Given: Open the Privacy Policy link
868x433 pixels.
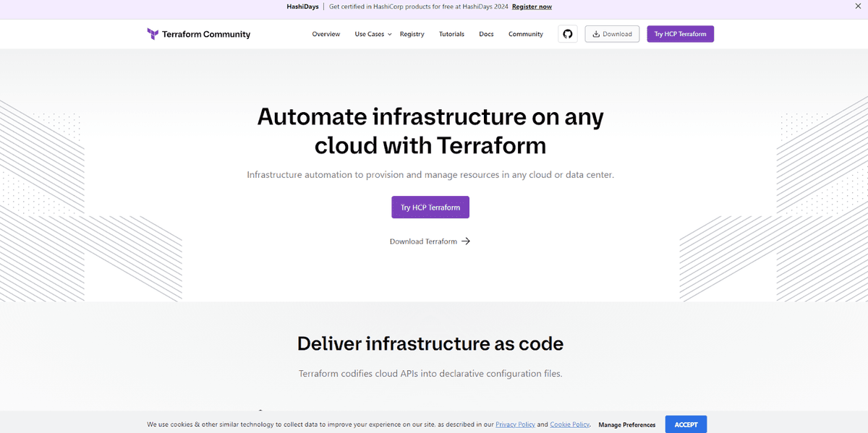Looking at the screenshot, I should [x=516, y=424].
